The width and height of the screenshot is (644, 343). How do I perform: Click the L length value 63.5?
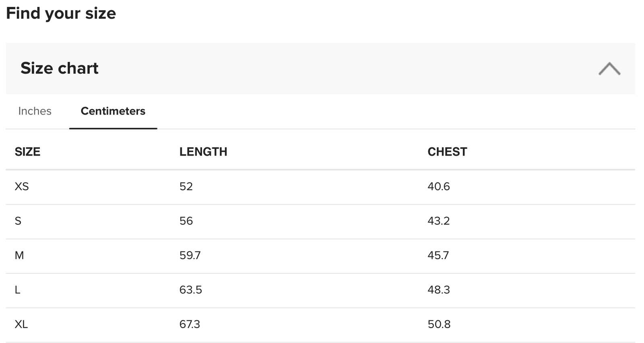[191, 290]
